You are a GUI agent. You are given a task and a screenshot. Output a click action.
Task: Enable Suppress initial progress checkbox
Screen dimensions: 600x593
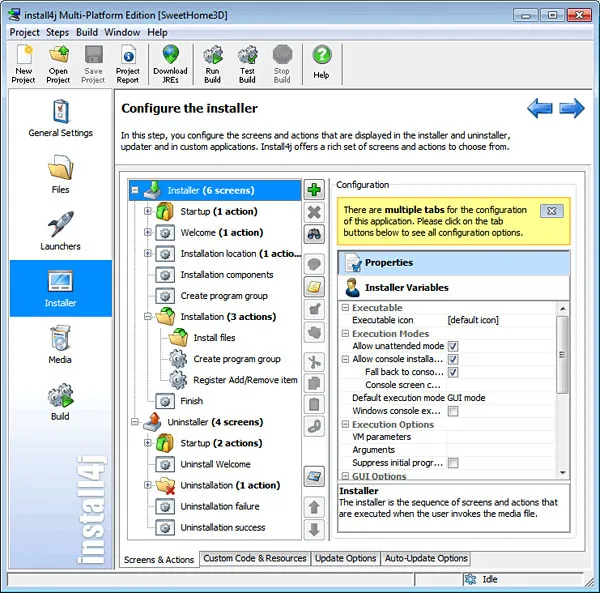(453, 463)
